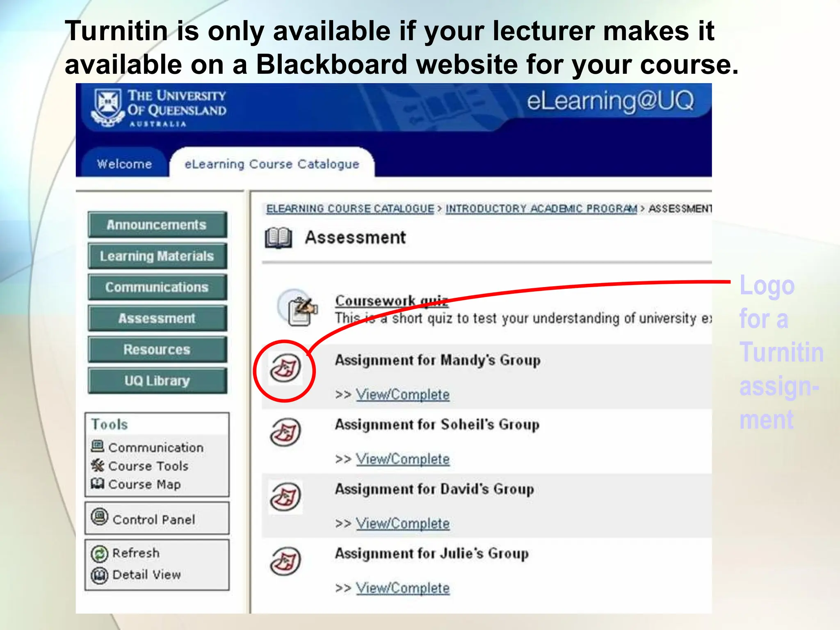Click 'Assignment for Soheil's Group' title
This screenshot has width=840, height=630.
coord(437,425)
